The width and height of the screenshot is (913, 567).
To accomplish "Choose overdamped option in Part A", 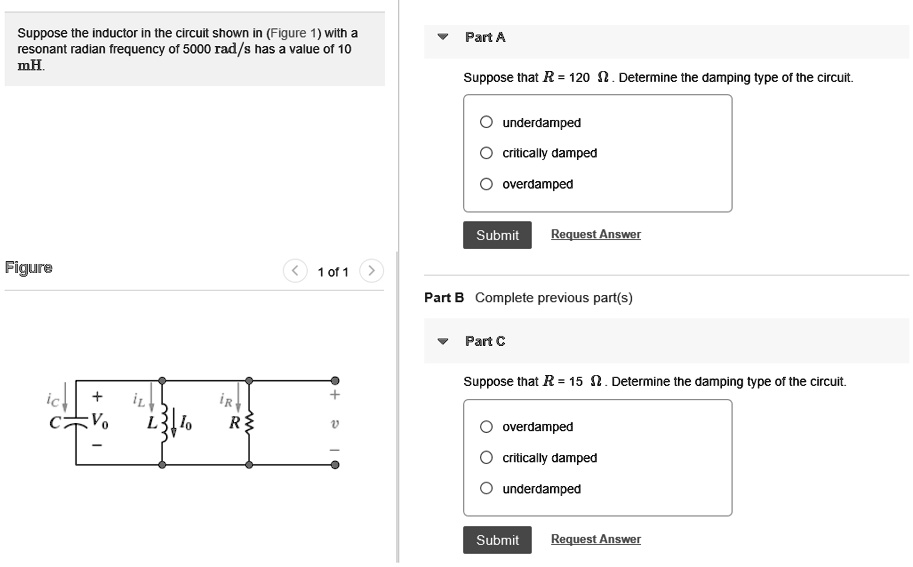I will coord(486,184).
